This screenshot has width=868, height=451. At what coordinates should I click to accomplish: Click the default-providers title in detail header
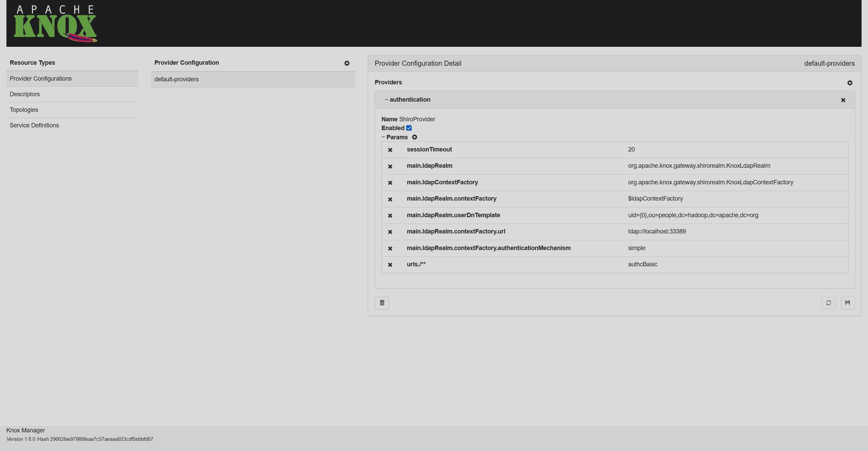click(829, 63)
